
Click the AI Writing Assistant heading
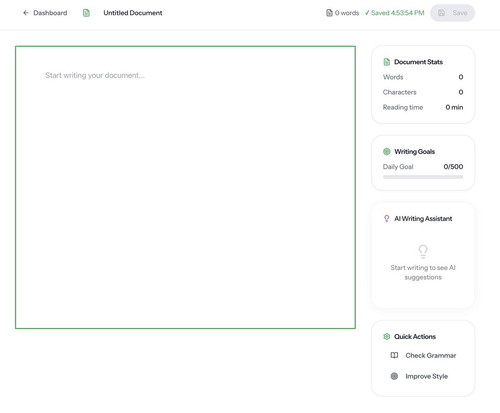pyautogui.click(x=423, y=219)
